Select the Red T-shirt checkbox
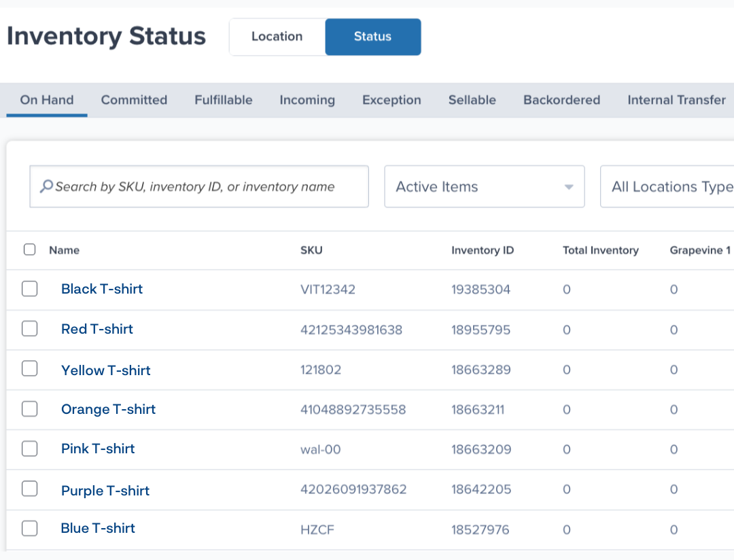Image resolution: width=734 pixels, height=560 pixels. (x=29, y=329)
